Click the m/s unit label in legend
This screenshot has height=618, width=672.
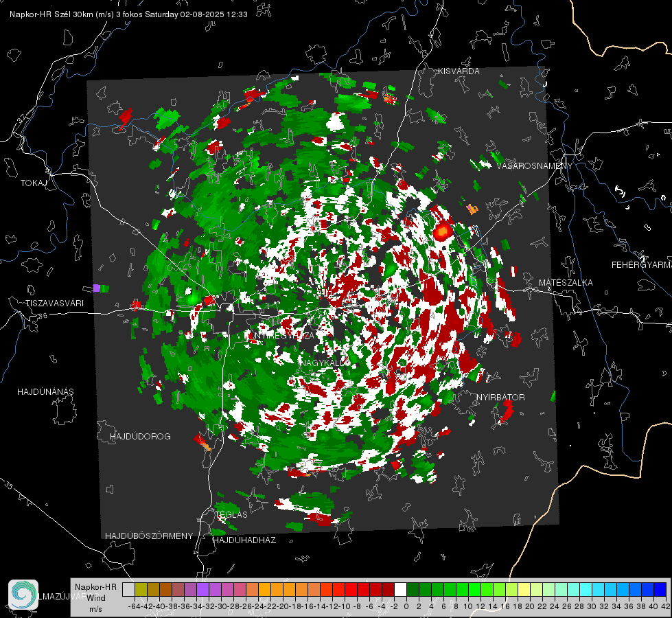click(x=95, y=608)
